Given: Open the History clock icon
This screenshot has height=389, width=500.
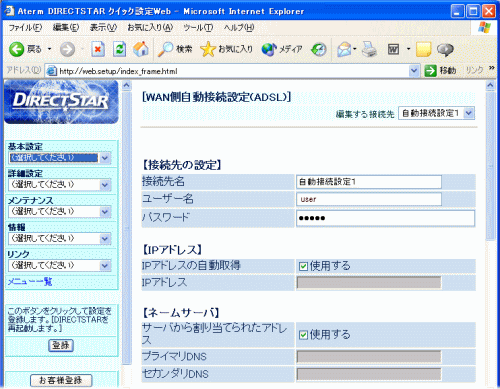Looking at the screenshot, I should (x=319, y=50).
